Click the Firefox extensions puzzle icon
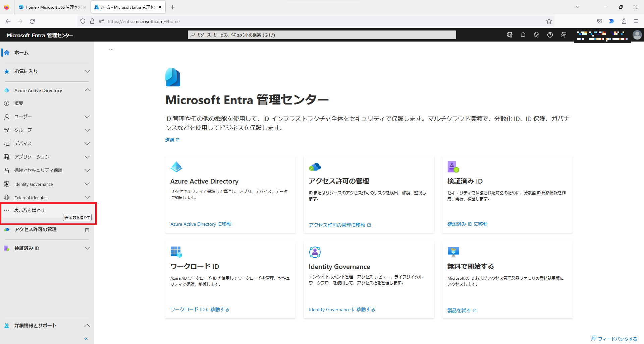 pyautogui.click(x=624, y=21)
